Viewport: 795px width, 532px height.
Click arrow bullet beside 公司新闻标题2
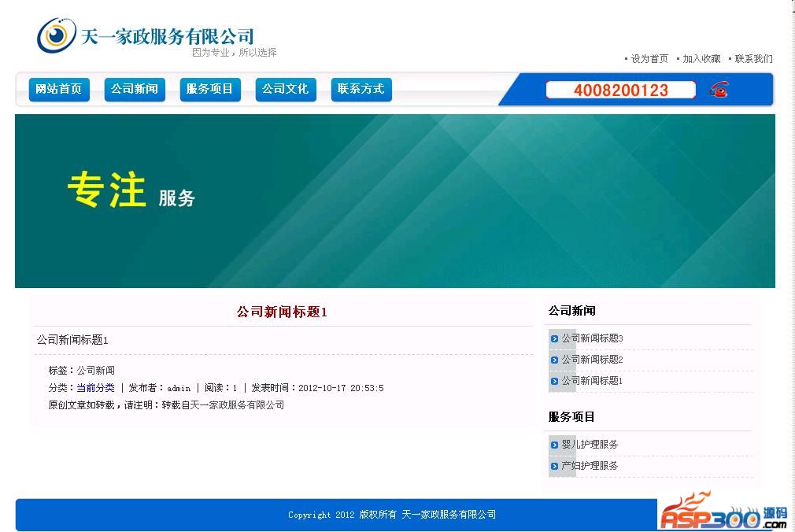point(554,360)
